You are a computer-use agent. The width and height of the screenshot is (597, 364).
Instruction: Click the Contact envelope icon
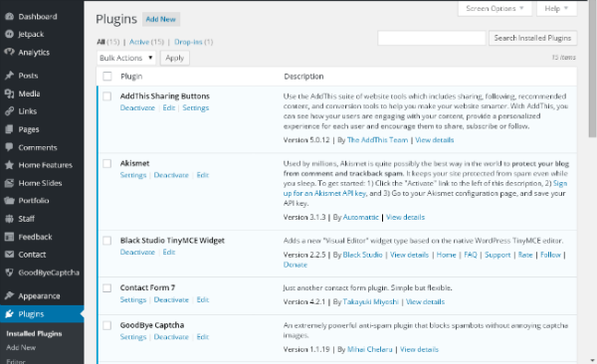click(x=9, y=255)
